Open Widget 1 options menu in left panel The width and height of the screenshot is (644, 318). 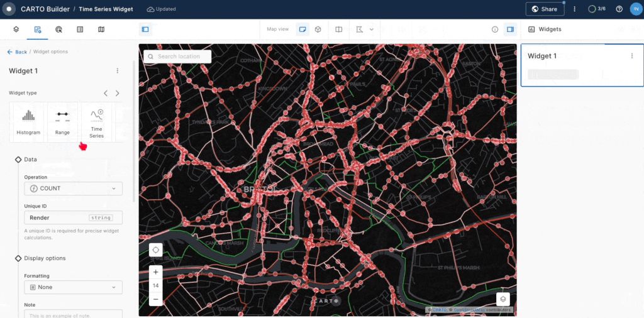(118, 70)
